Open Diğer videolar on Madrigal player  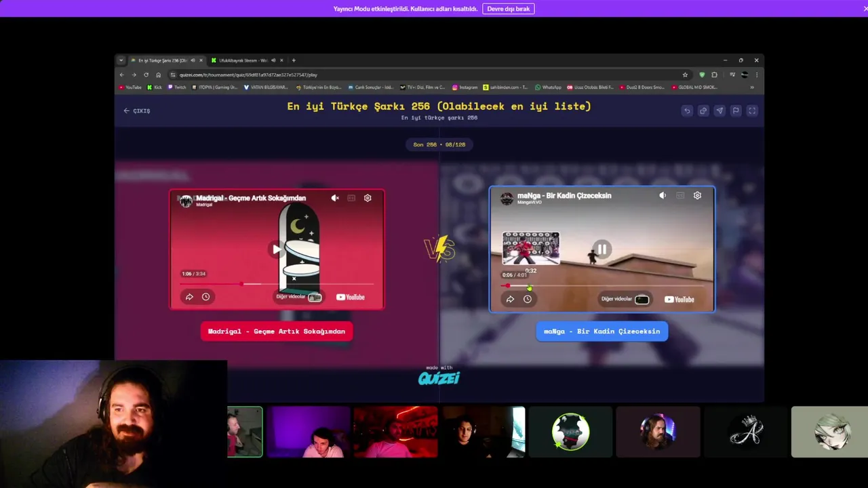point(298,297)
